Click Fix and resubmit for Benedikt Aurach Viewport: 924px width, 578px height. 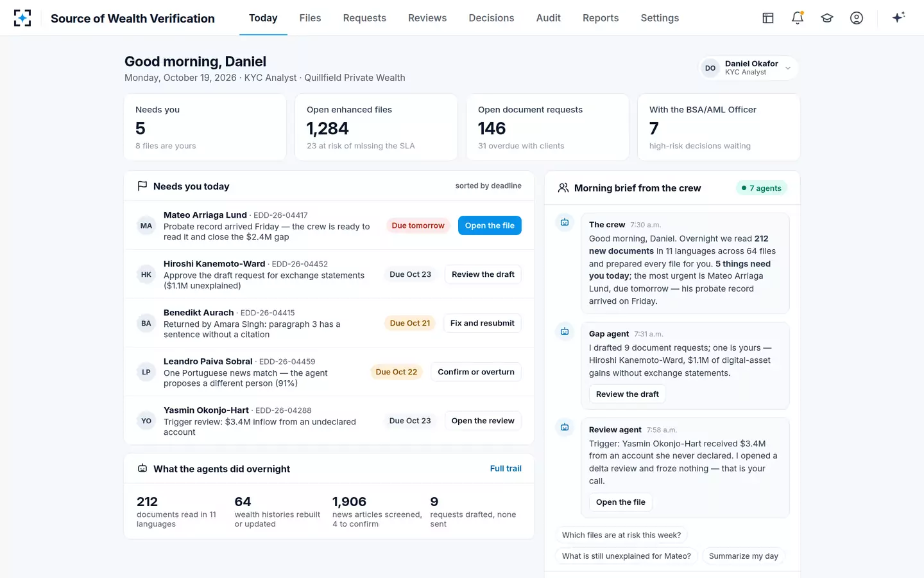(483, 323)
